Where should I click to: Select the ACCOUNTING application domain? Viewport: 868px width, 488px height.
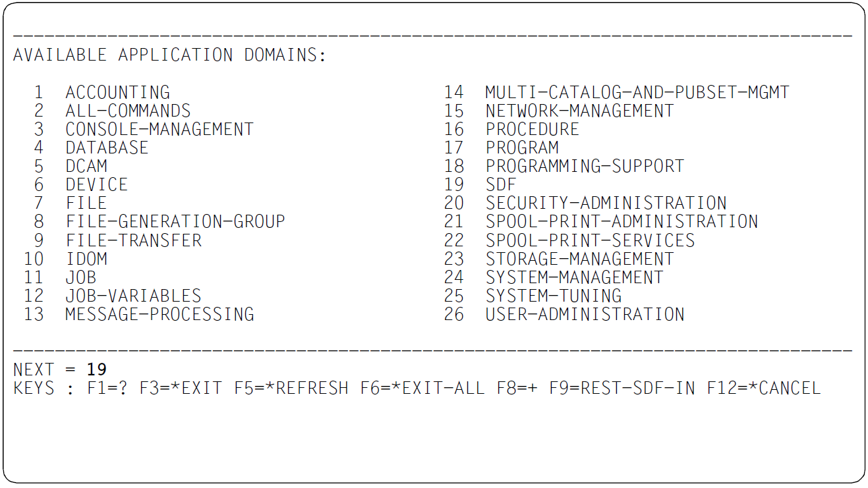click(117, 92)
